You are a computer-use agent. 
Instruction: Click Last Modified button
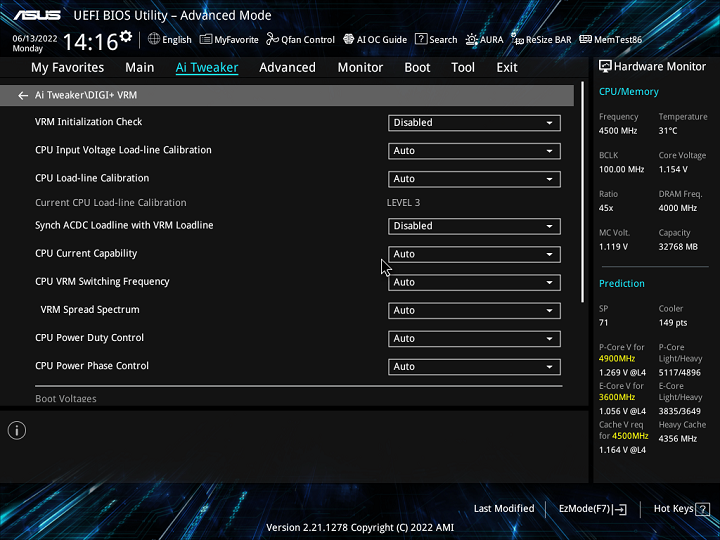pos(504,509)
